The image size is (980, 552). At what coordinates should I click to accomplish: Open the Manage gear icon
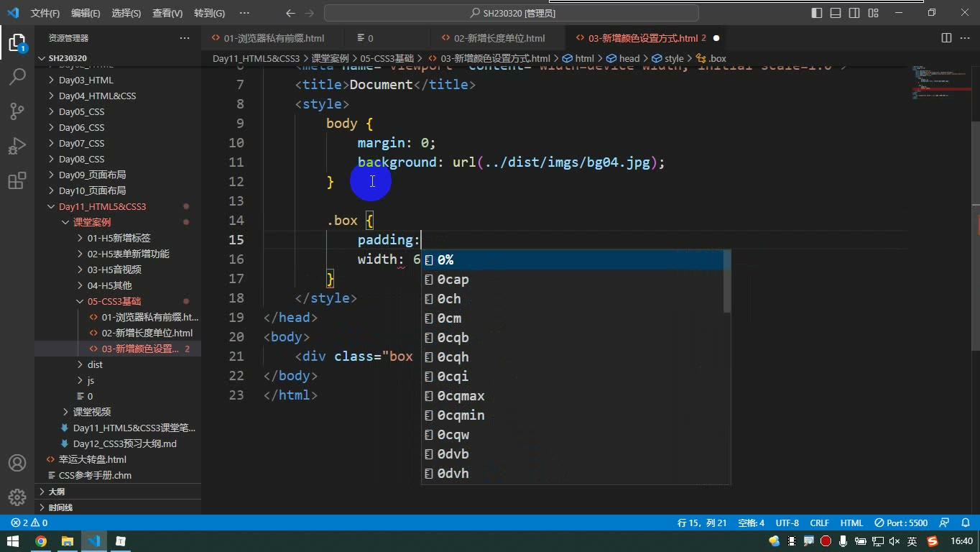pyautogui.click(x=17, y=497)
